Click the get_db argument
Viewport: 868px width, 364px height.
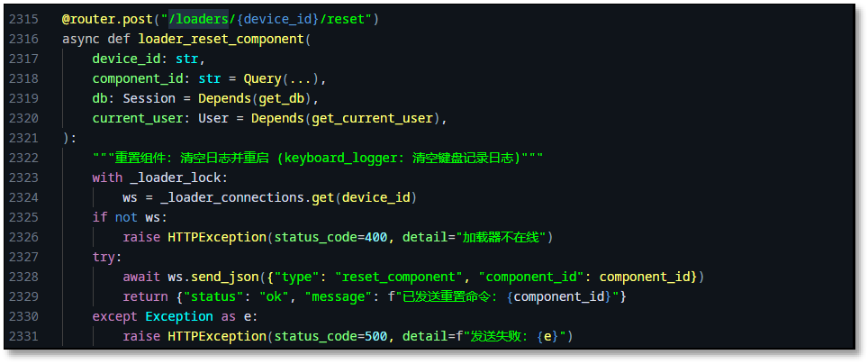281,98
